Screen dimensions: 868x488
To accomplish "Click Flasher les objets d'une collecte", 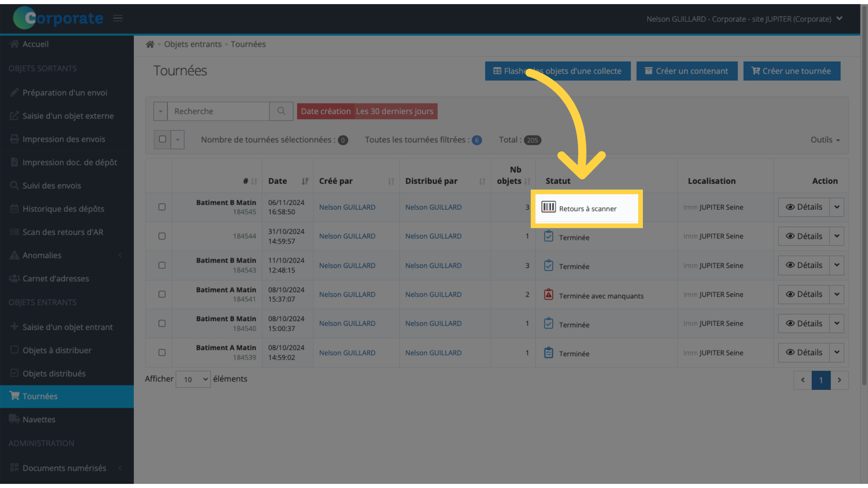I will click(558, 71).
